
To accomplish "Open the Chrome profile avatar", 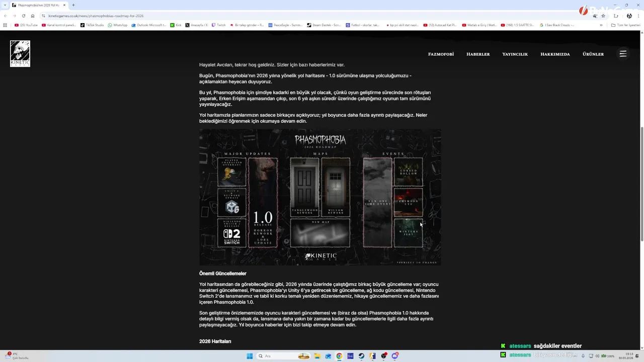I will coord(629,16).
